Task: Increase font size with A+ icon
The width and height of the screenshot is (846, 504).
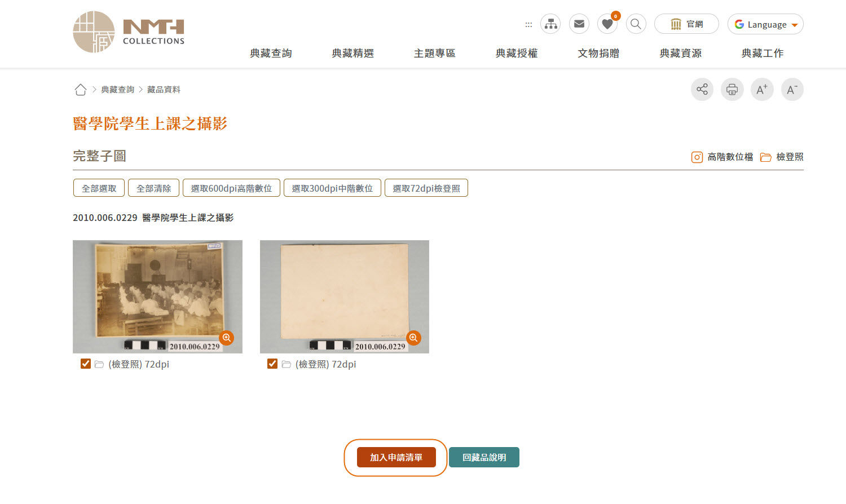Action: 762,89
